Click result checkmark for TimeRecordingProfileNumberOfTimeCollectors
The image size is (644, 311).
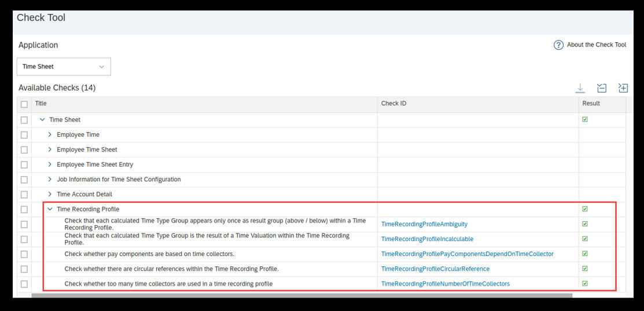pyautogui.click(x=585, y=283)
